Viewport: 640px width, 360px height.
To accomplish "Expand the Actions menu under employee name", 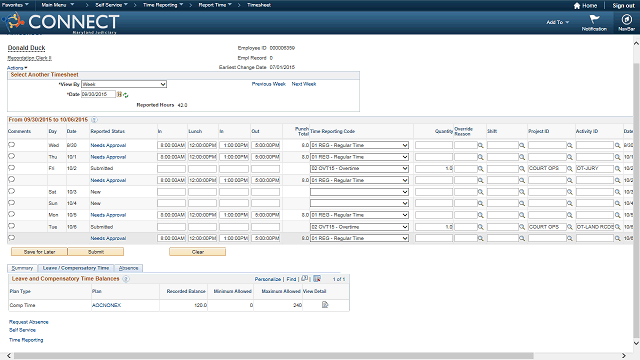I will [17, 68].
